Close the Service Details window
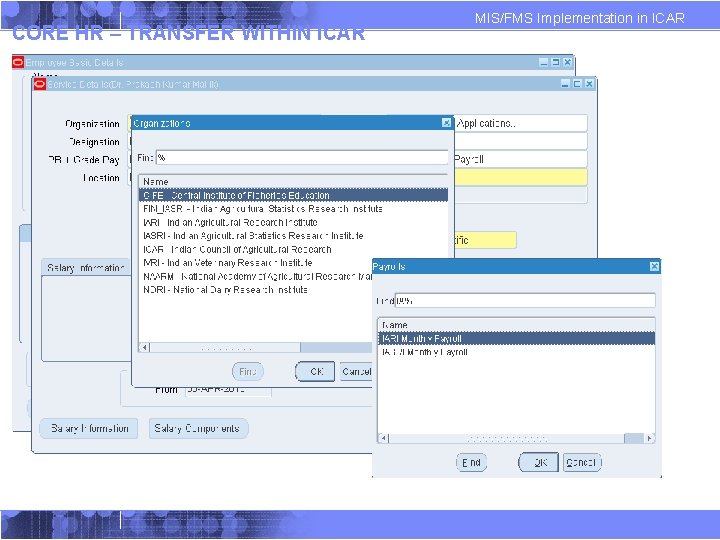Viewport: 720px width, 540px height. [x=589, y=84]
